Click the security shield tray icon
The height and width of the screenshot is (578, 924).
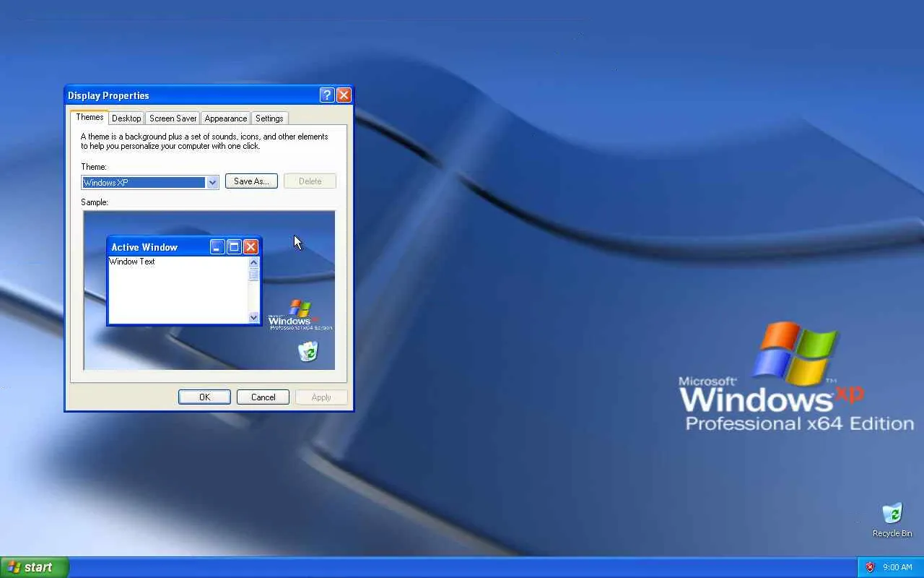tap(870, 567)
